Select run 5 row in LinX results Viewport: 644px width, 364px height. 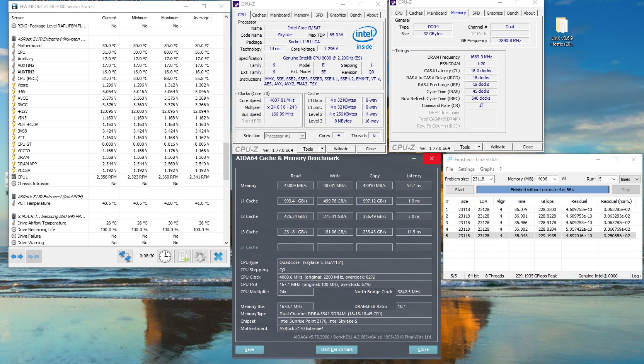540,236
